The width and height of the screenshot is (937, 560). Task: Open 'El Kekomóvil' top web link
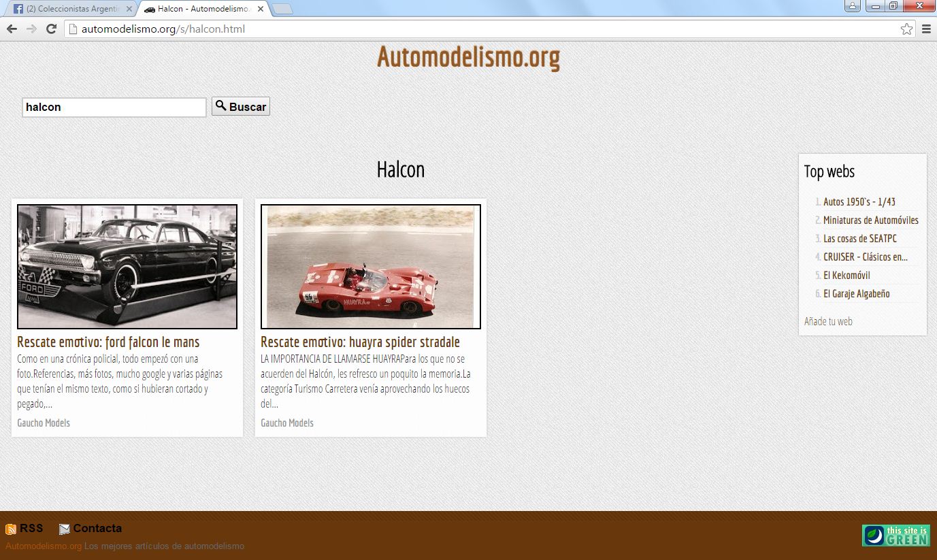coord(846,276)
